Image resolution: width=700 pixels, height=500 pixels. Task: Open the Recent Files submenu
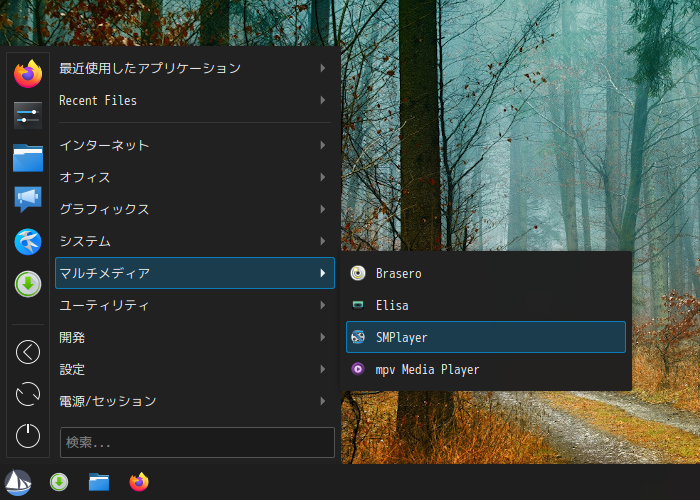tap(195, 100)
